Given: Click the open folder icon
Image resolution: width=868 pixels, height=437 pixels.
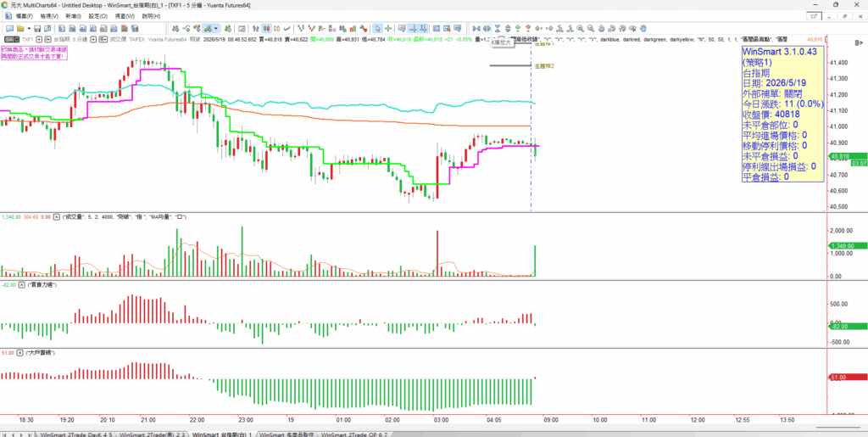Looking at the screenshot, I should (20, 28).
